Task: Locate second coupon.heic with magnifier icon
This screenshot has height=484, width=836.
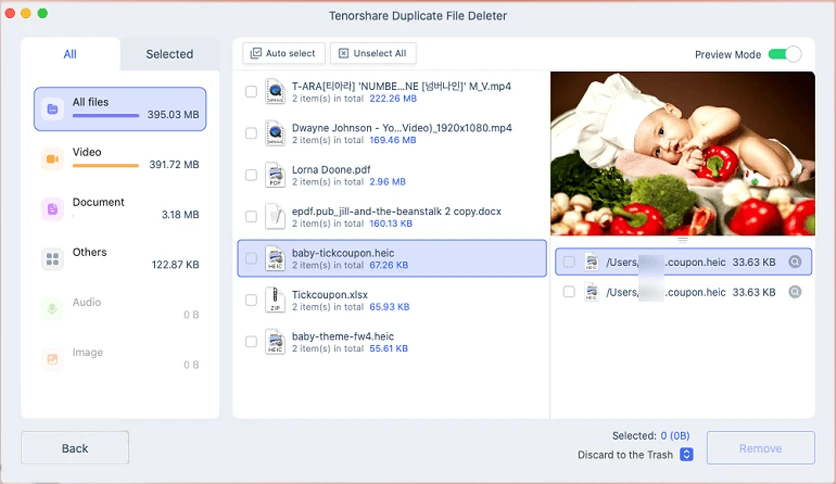Action: tap(795, 292)
